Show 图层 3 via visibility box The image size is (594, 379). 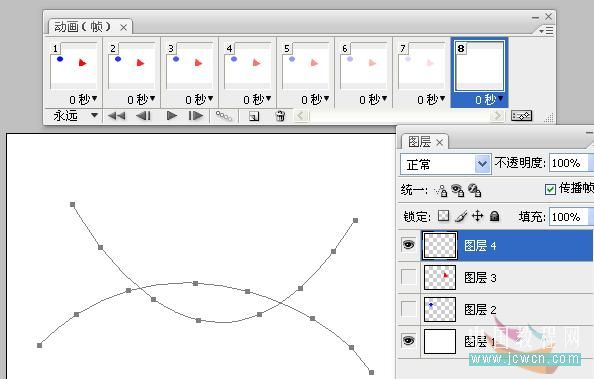pyautogui.click(x=408, y=277)
